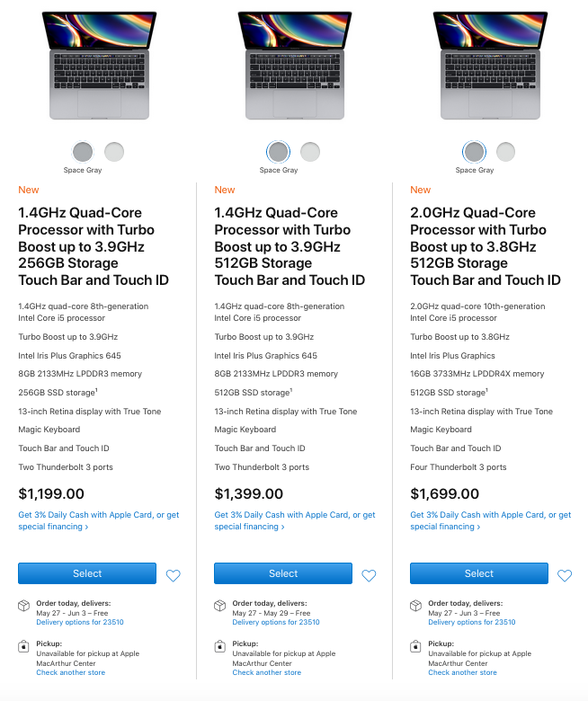This screenshot has width=588, height=701.
Task: Click delivery box icon under $1,199.00 model
Action: (x=24, y=606)
